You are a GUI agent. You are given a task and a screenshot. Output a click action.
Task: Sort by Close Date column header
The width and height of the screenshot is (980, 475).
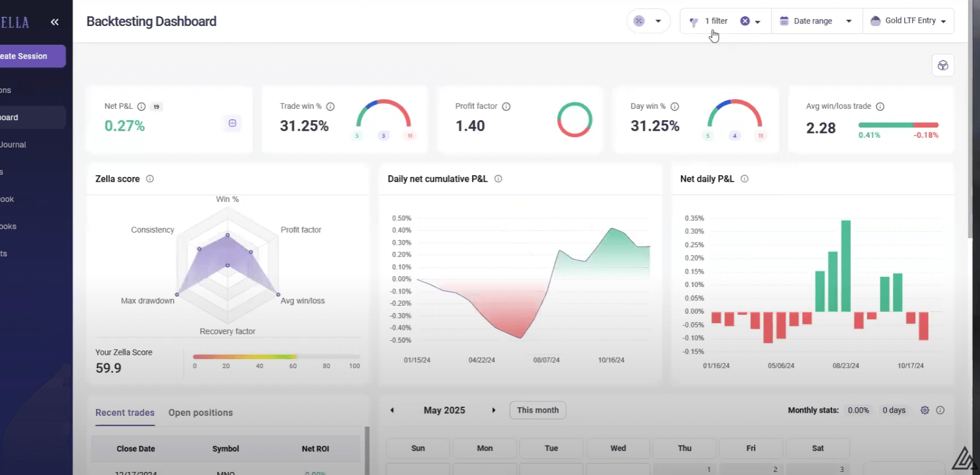click(x=136, y=449)
